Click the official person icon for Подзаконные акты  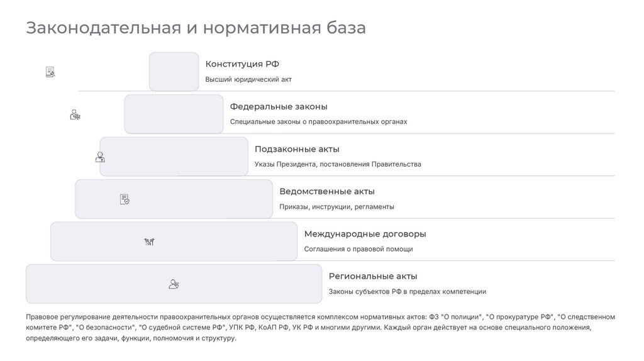click(99, 157)
